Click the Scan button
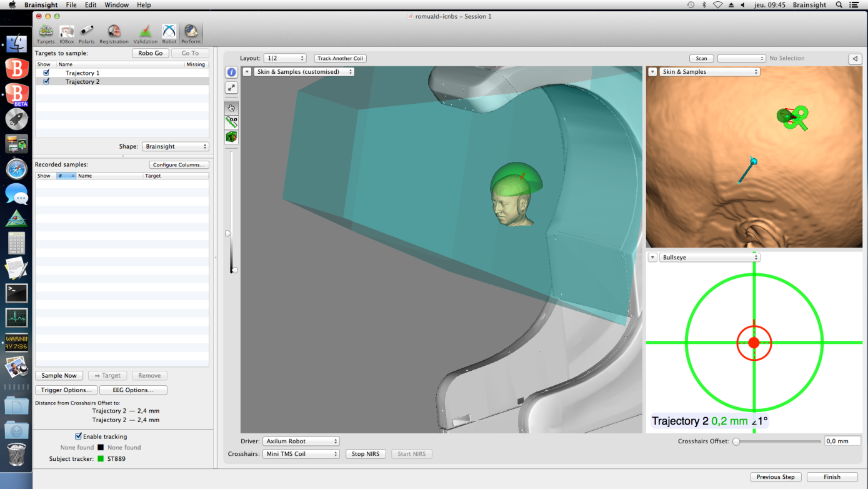 pyautogui.click(x=702, y=58)
